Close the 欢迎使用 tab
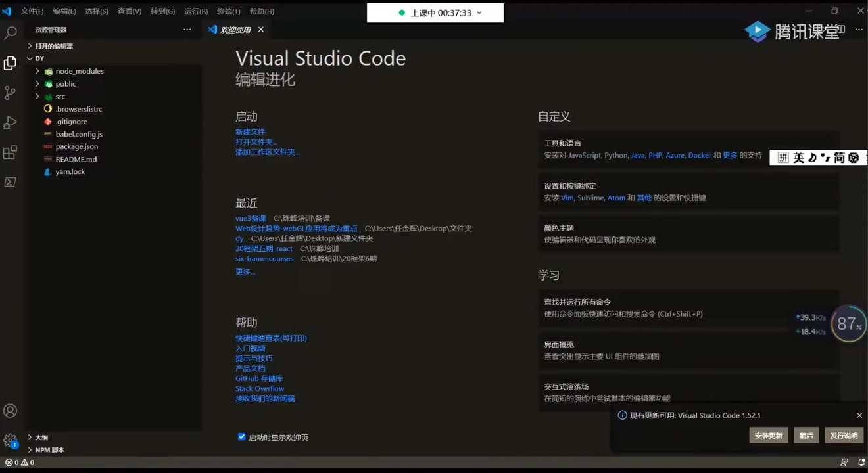This screenshot has height=473, width=868. tap(261, 30)
